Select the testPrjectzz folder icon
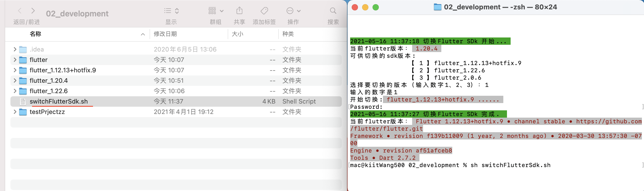The height and width of the screenshot is (191, 644). pos(23,112)
